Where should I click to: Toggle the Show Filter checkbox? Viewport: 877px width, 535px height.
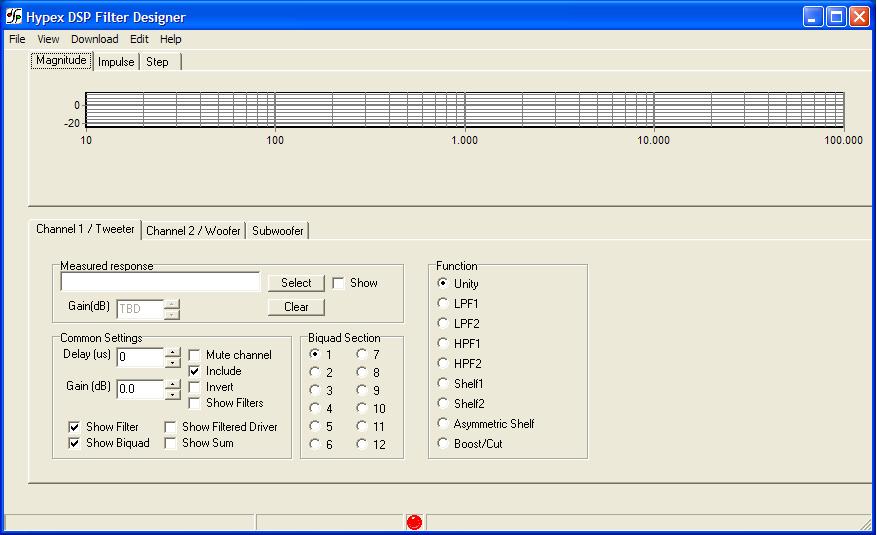[74, 427]
